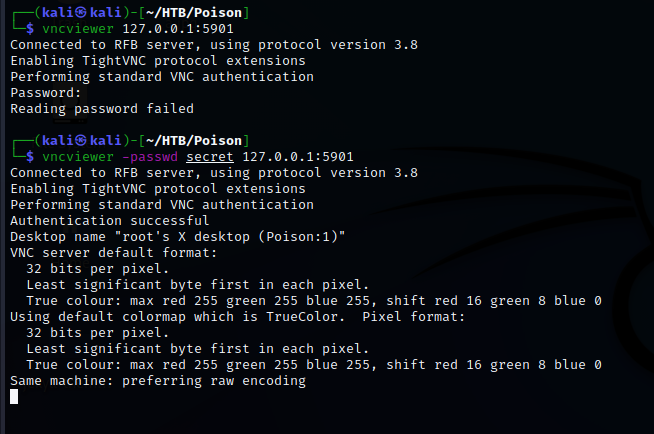
Task: Click the last 'True colour: max red 255' line
Action: (x=314, y=365)
